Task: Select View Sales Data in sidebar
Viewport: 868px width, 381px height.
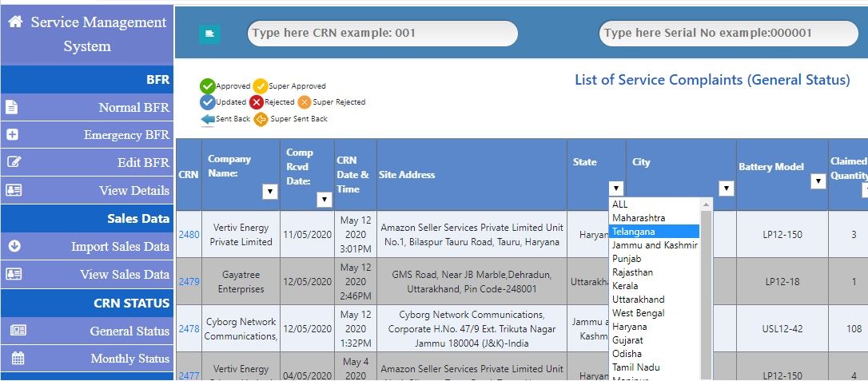Action: [x=124, y=274]
